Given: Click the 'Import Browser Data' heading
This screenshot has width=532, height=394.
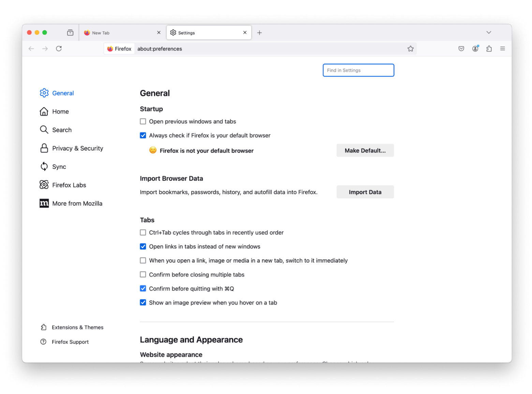Looking at the screenshot, I should coord(172,179).
